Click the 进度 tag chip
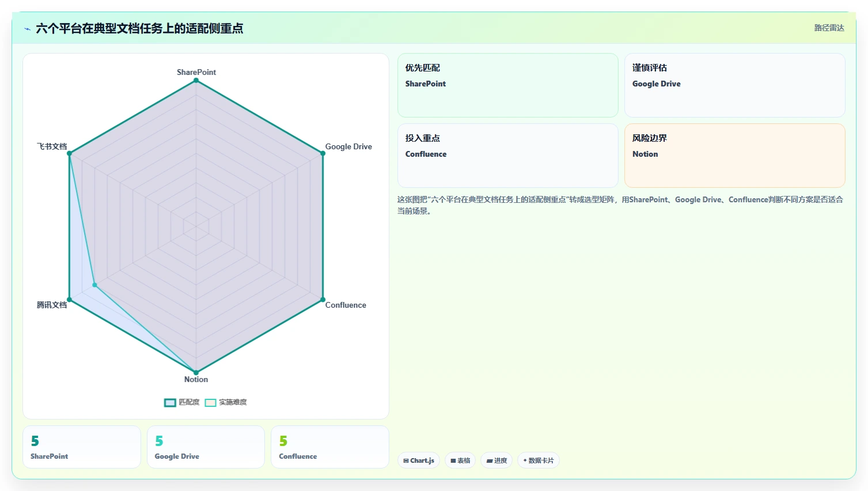 point(496,460)
